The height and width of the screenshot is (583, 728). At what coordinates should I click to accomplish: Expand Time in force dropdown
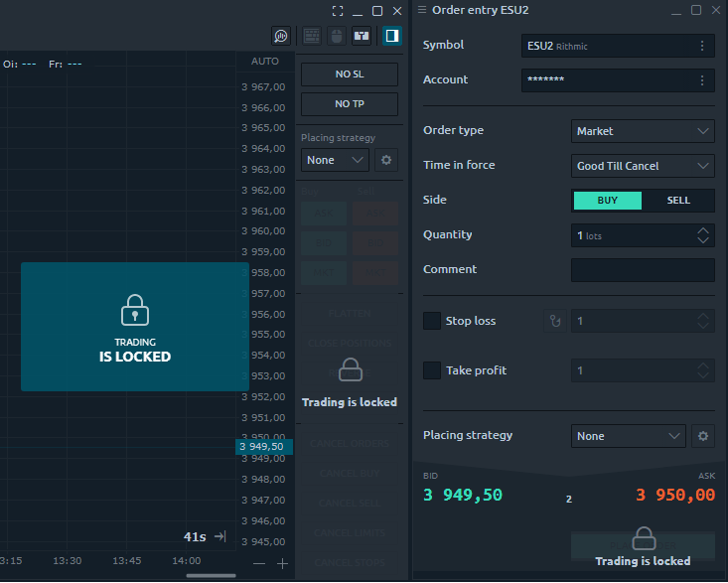point(643,166)
